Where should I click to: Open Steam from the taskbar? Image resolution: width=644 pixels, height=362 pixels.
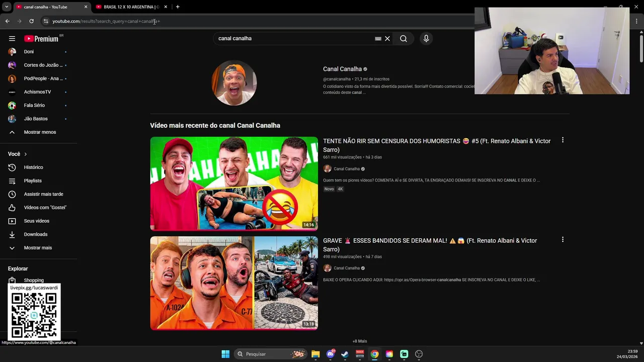[x=345, y=354]
